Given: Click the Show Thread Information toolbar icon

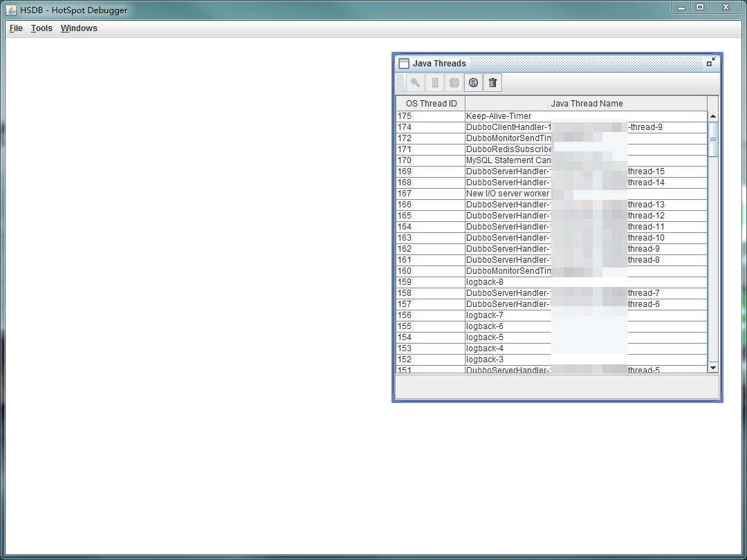Looking at the screenshot, I should (473, 83).
